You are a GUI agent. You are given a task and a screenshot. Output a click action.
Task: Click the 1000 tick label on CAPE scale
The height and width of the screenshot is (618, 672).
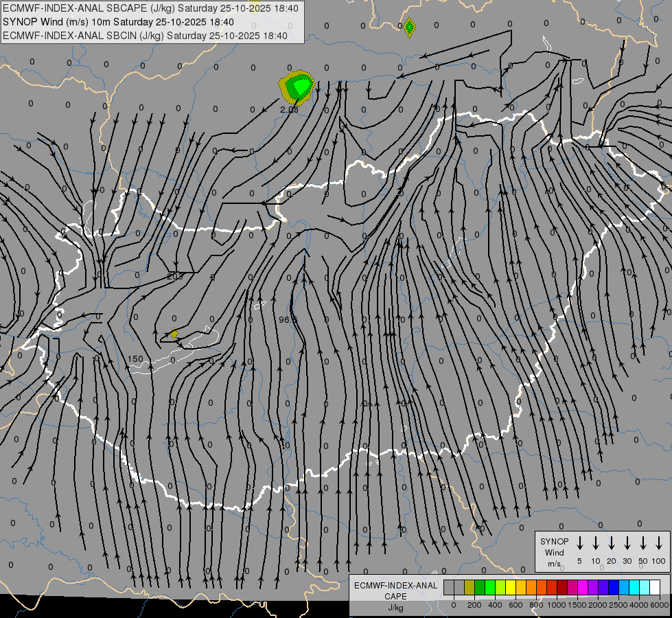556,605
